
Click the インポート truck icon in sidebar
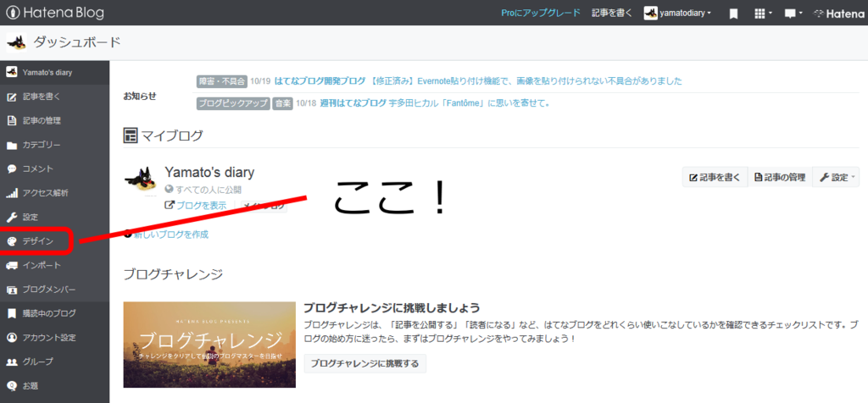(x=12, y=265)
